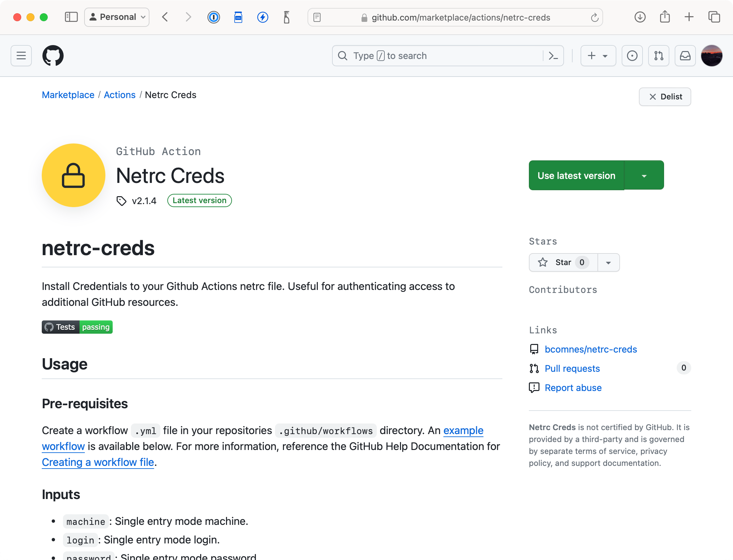Open the spray bottle extension icon
The width and height of the screenshot is (733, 560).
coord(286,17)
